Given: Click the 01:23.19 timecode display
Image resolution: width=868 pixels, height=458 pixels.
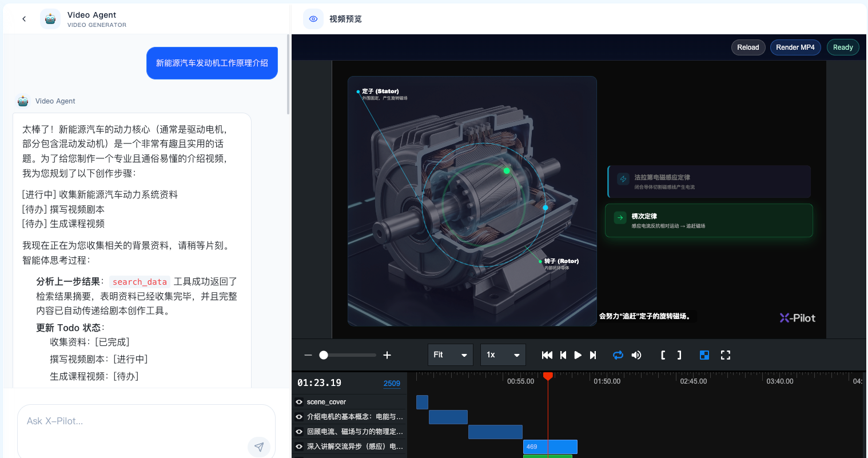Looking at the screenshot, I should pos(319,383).
